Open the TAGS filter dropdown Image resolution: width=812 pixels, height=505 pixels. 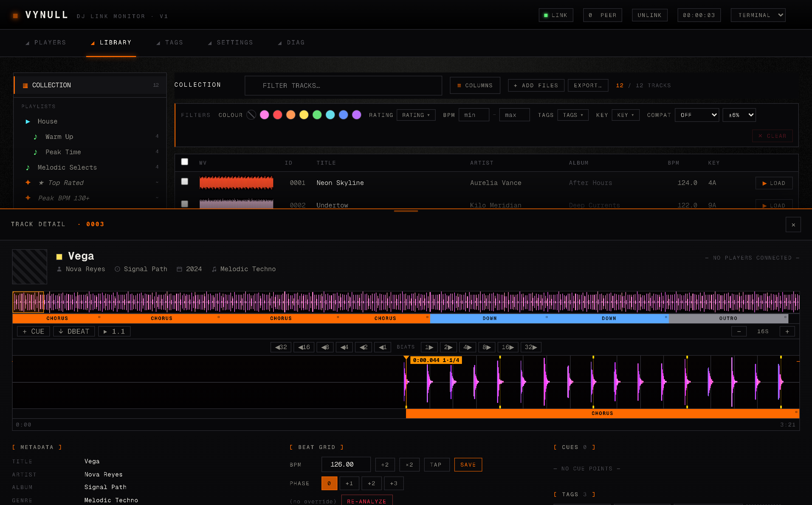click(573, 115)
